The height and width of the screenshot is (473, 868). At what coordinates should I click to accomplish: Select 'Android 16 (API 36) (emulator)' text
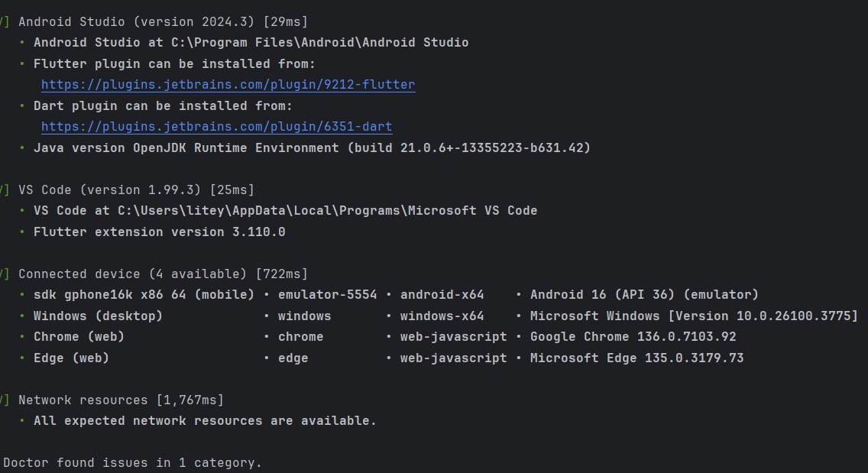pyautogui.click(x=644, y=295)
